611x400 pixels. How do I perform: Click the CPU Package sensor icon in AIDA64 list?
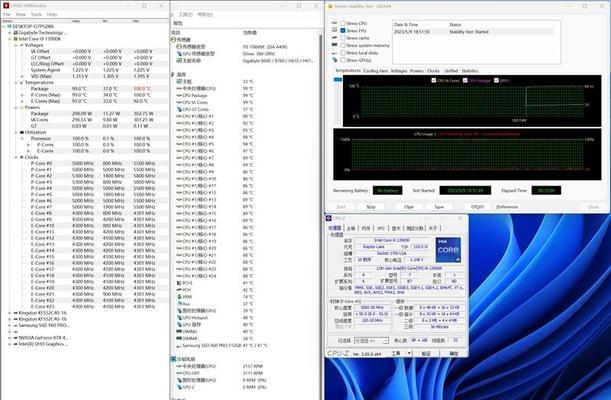click(x=179, y=95)
